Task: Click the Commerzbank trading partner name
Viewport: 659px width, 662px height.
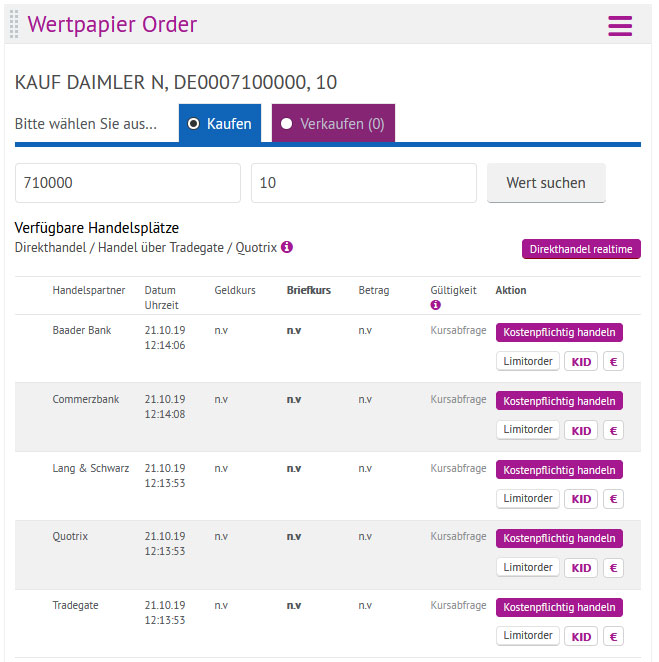Action: click(x=86, y=399)
